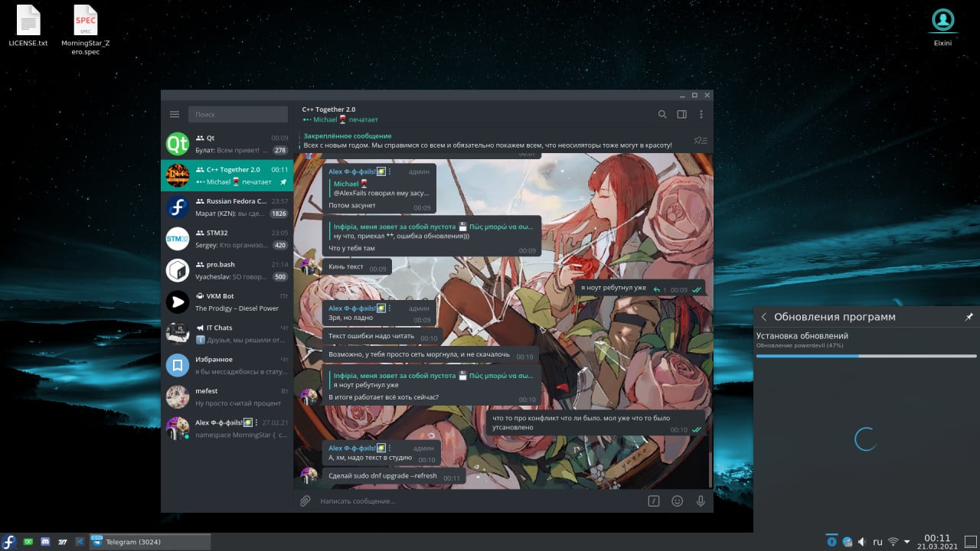980x551 pixels.
Task: Click the chat search field 'Поиск'
Action: 238,114
